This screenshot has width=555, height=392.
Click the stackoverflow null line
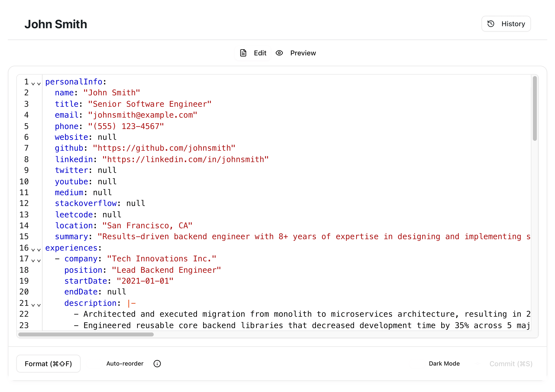tap(100, 203)
